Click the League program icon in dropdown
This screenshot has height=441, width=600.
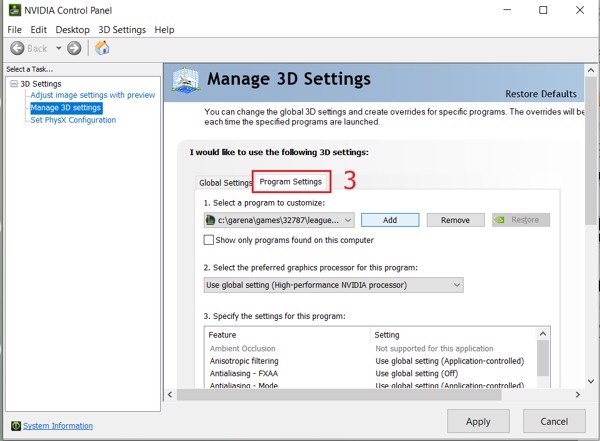point(210,220)
